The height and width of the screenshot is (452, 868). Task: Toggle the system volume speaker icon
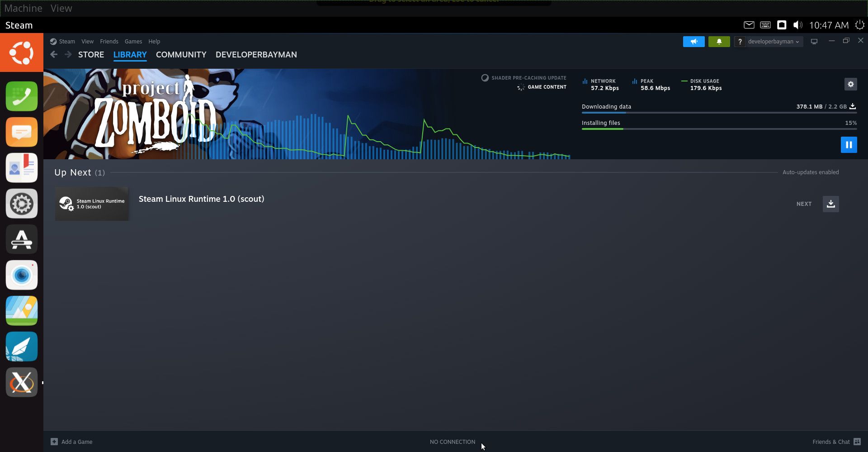point(798,25)
